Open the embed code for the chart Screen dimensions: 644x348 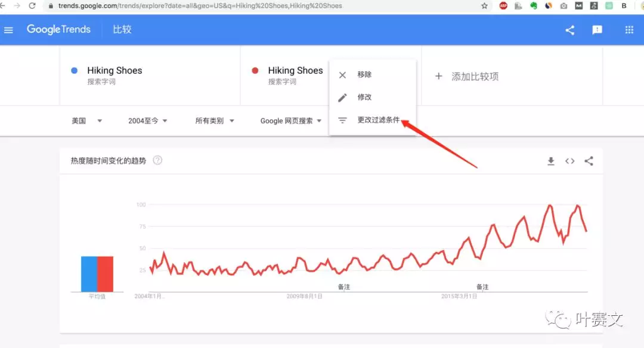tap(569, 160)
